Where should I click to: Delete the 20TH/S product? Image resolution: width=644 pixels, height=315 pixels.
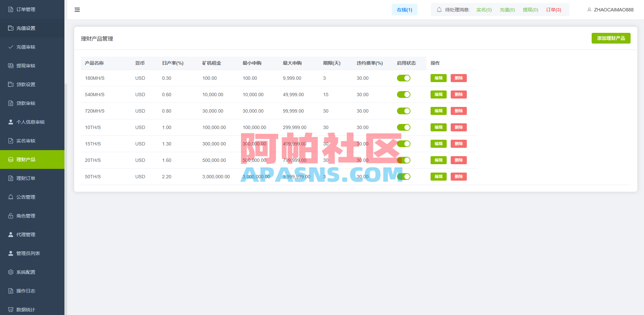point(458,160)
